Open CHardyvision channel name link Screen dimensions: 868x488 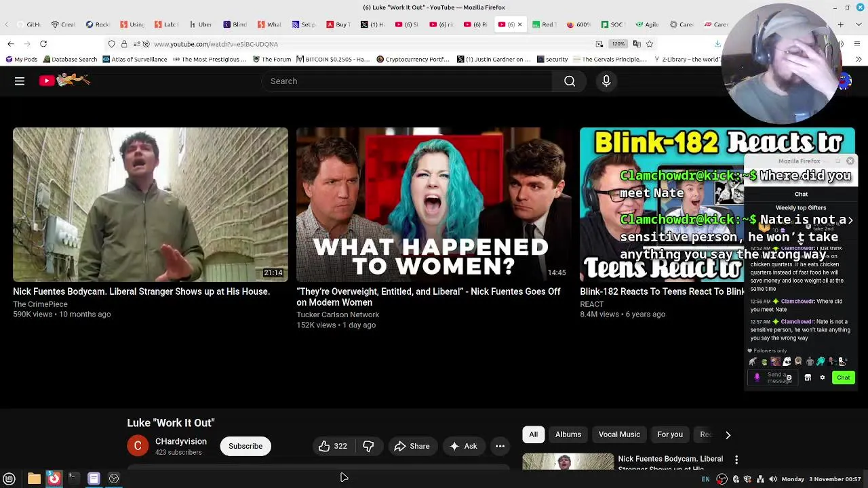(181, 441)
